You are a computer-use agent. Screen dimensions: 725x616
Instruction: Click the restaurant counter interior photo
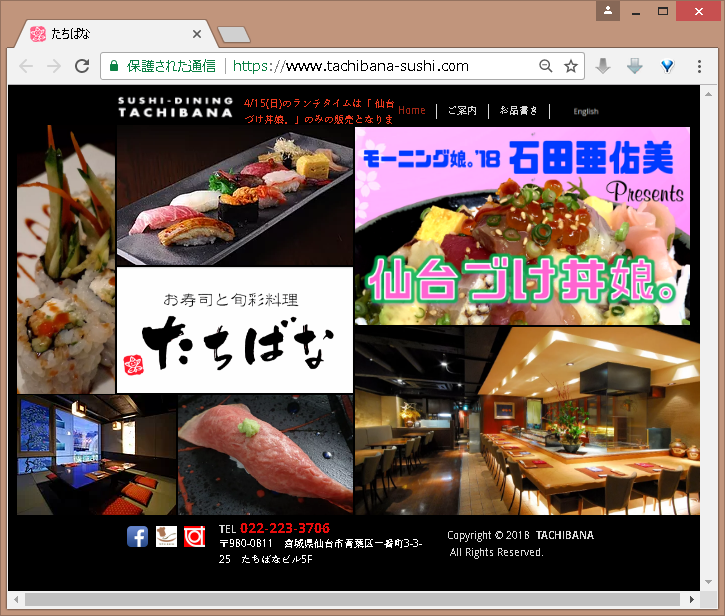[527, 420]
